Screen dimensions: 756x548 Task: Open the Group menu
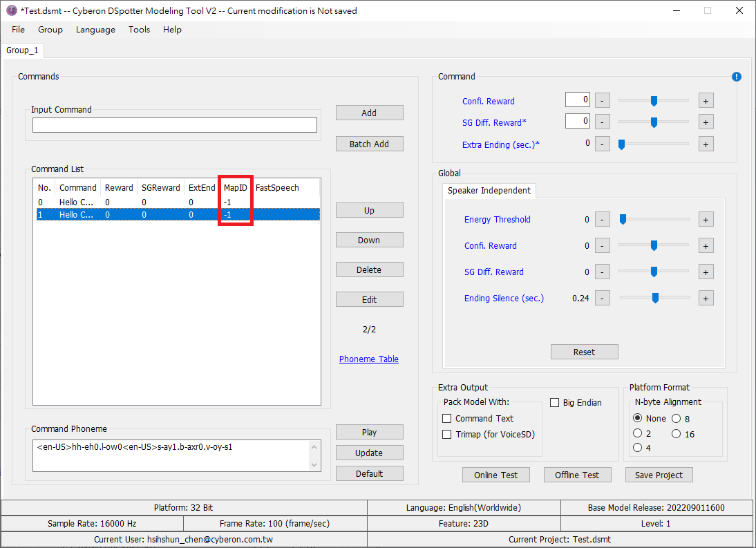click(x=50, y=30)
